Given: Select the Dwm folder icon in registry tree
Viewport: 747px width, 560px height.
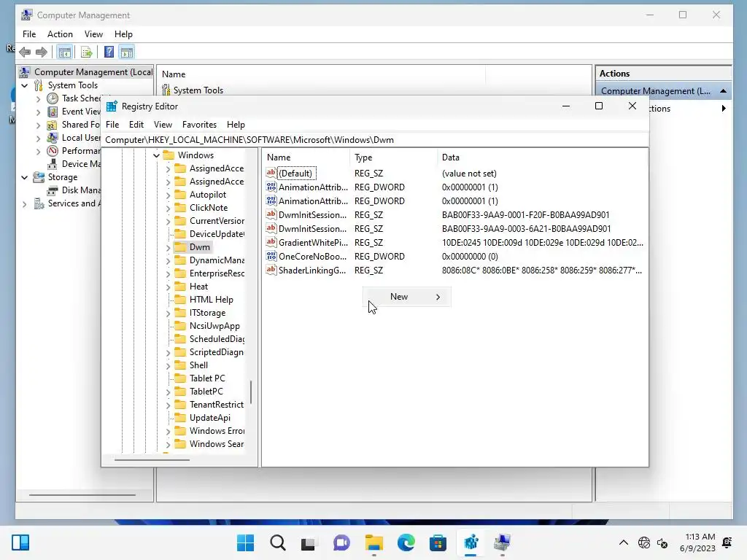Looking at the screenshot, I should (180, 247).
